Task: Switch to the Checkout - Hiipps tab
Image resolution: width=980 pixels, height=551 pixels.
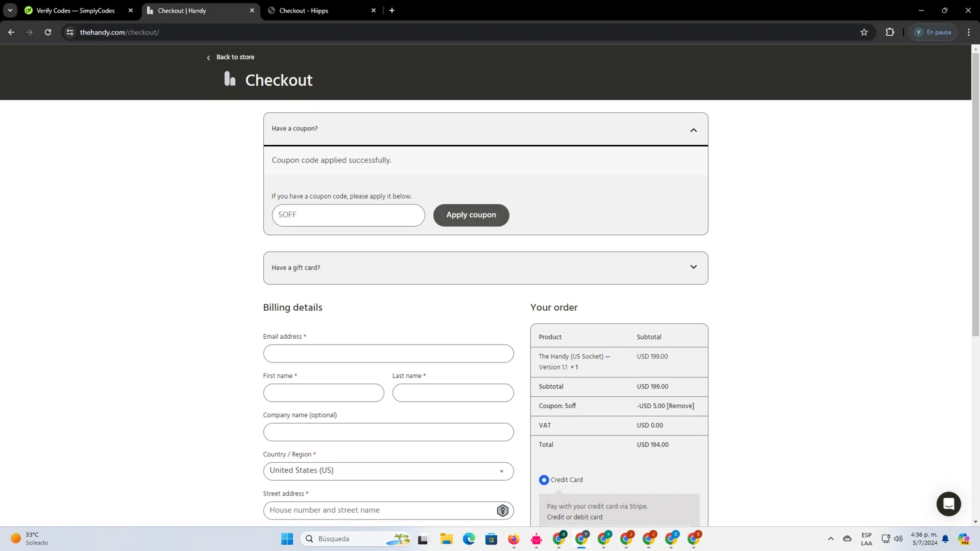Action: click(318, 10)
